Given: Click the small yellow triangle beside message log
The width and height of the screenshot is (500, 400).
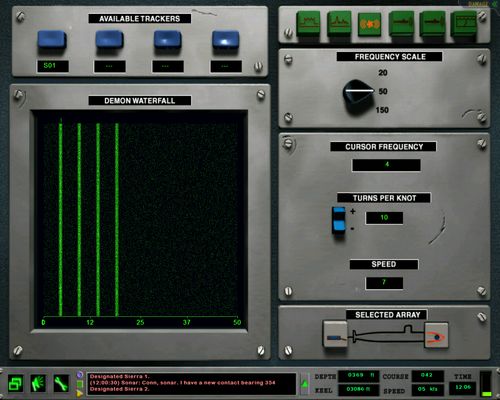Looking at the screenshot, I should click(x=79, y=394).
